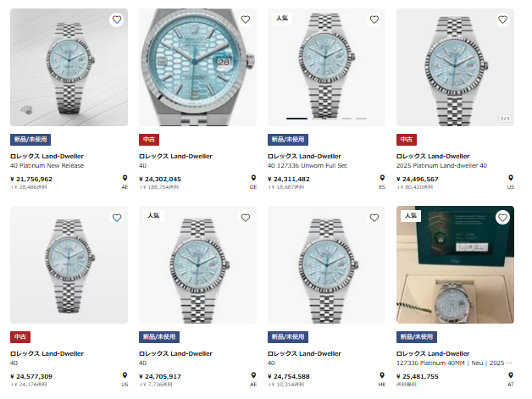Click the image carousel dots on the ¥24,311,482 listing
Image resolution: width=532 pixels, height=399 pixels.
(x=326, y=119)
